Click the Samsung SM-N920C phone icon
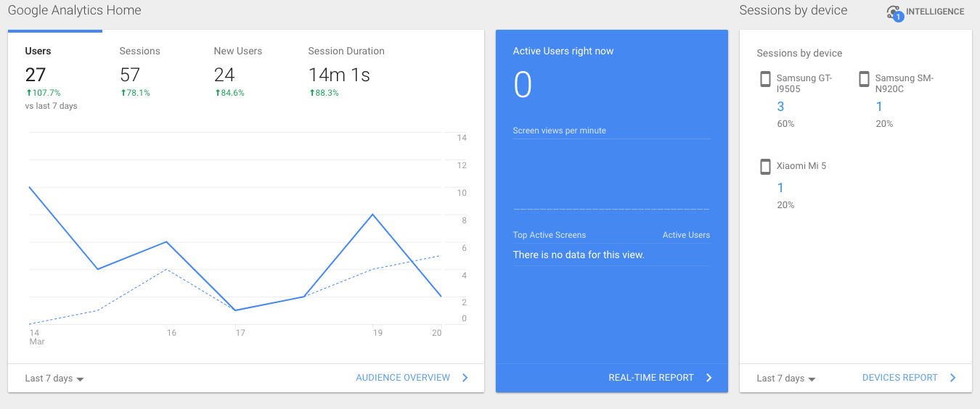This screenshot has height=409, width=980. coord(864,79)
